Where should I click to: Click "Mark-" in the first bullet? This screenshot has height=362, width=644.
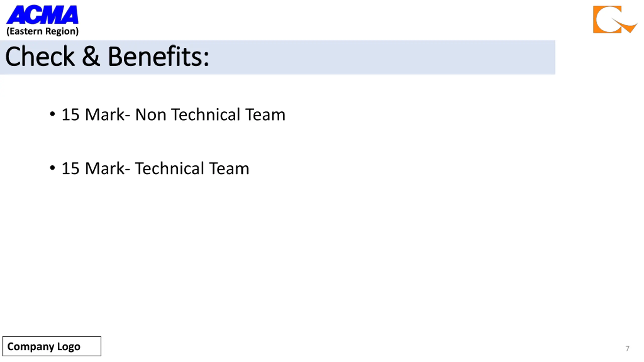pos(107,115)
